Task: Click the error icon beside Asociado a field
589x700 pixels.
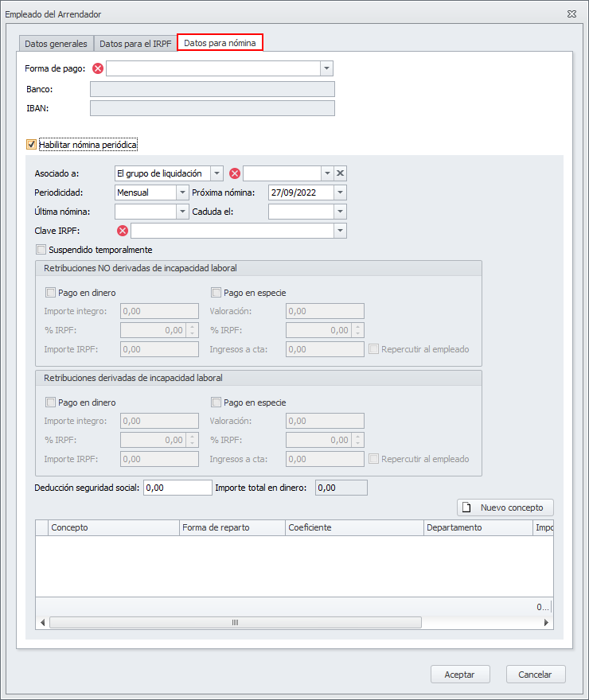Action: (235, 173)
